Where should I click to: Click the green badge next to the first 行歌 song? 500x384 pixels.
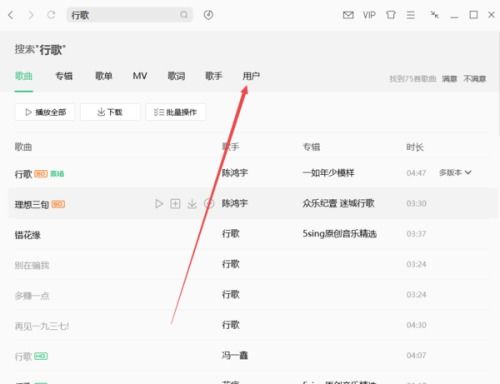[x=57, y=174]
